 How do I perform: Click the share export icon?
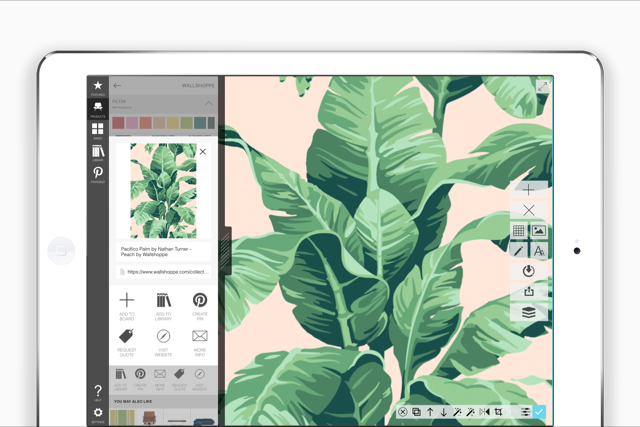coord(529,291)
